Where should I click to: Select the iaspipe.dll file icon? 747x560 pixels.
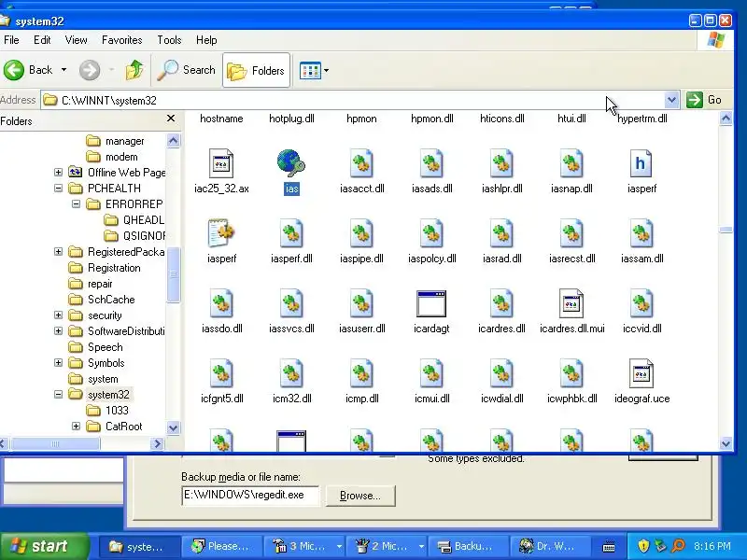(x=361, y=232)
